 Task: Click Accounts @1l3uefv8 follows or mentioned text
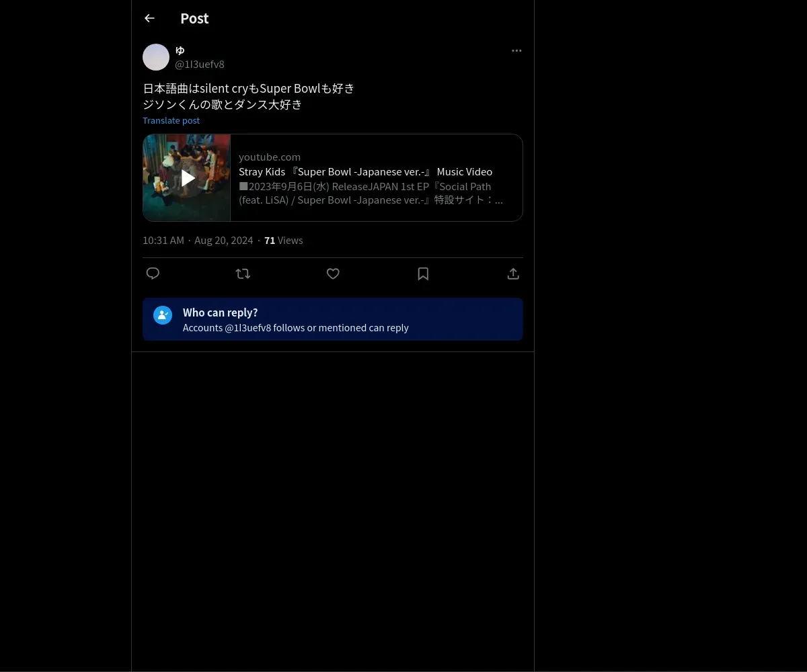(296, 327)
